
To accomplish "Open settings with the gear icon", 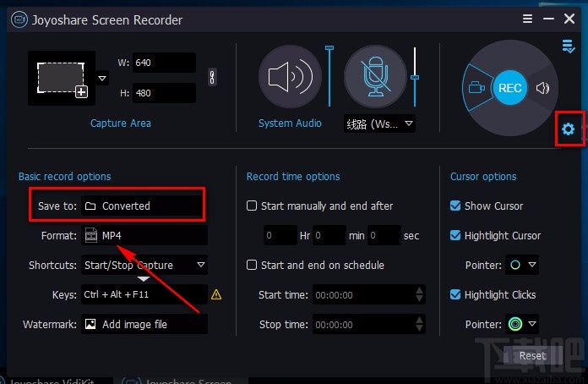I will tap(568, 129).
